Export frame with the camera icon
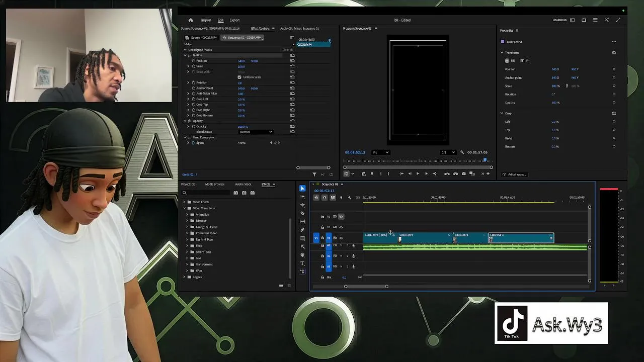 click(x=464, y=173)
